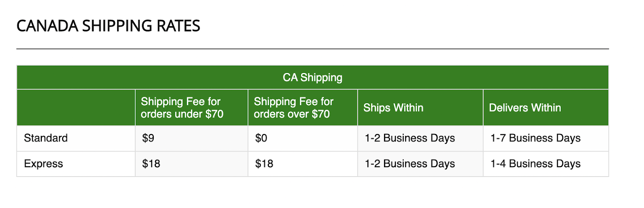Select the Standard row label
Screen dimensions: 644x208
[46, 138]
